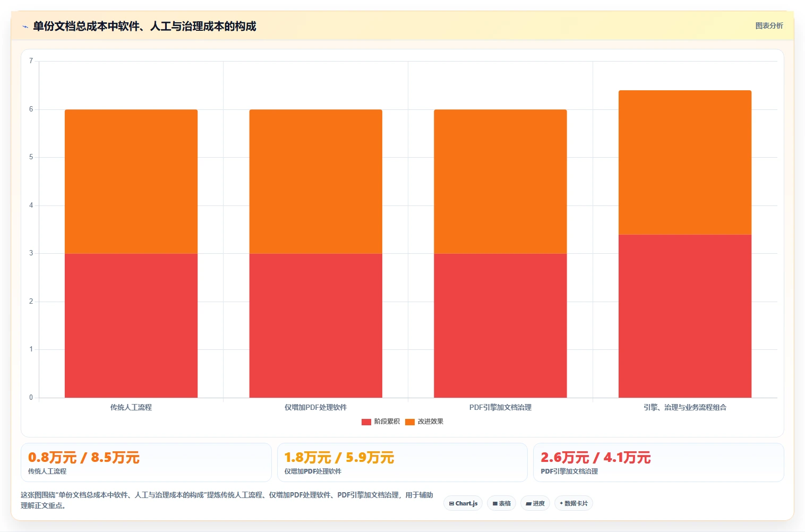The width and height of the screenshot is (805, 532).
Task: Click the y-axis value 7
Action: click(x=31, y=61)
